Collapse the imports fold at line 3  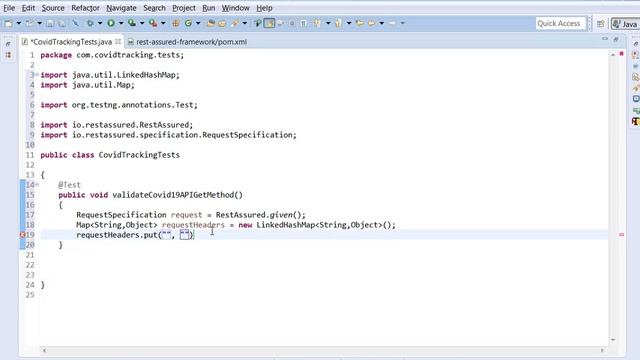tap(37, 74)
